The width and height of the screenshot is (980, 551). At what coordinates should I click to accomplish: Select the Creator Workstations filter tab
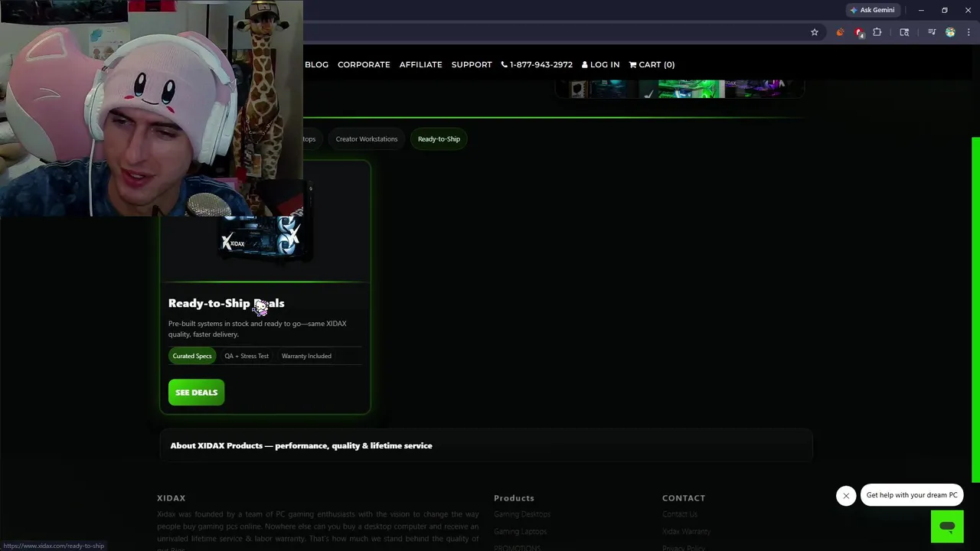pyautogui.click(x=367, y=139)
